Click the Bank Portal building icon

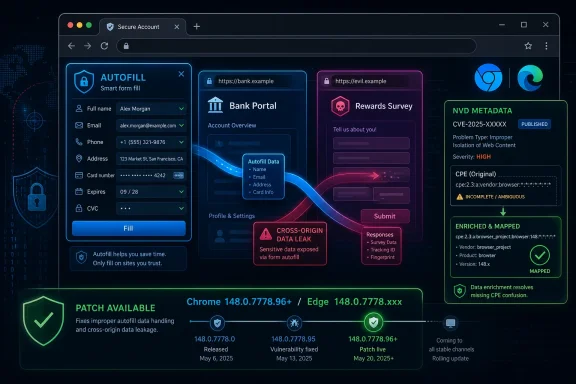coord(215,105)
